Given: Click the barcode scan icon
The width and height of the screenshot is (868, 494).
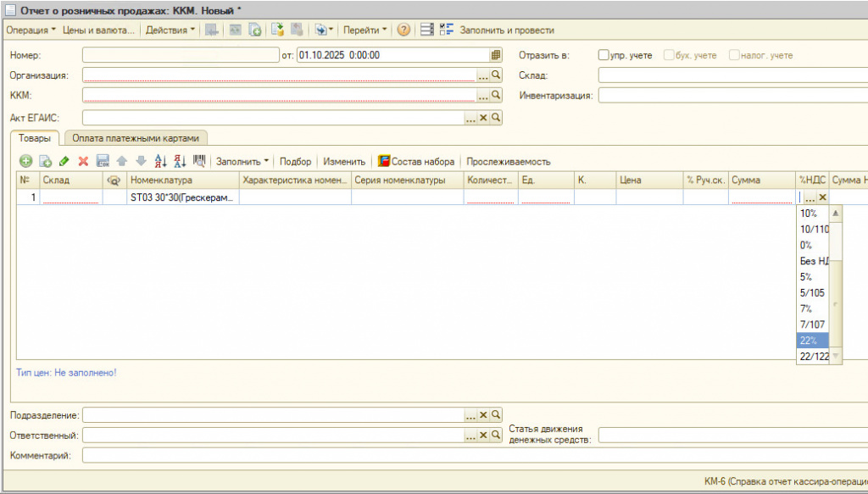Looking at the screenshot, I should tap(199, 161).
